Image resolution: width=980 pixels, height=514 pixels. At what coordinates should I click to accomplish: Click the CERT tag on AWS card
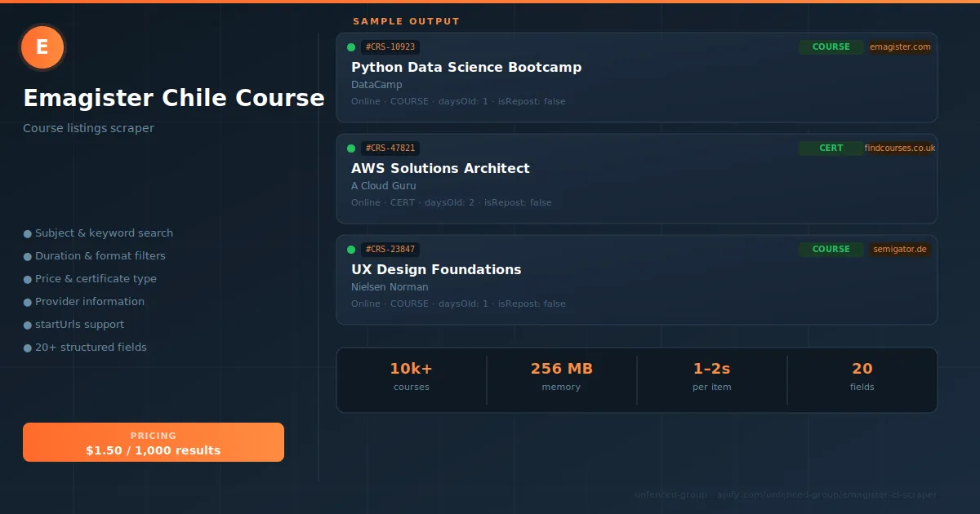831,148
